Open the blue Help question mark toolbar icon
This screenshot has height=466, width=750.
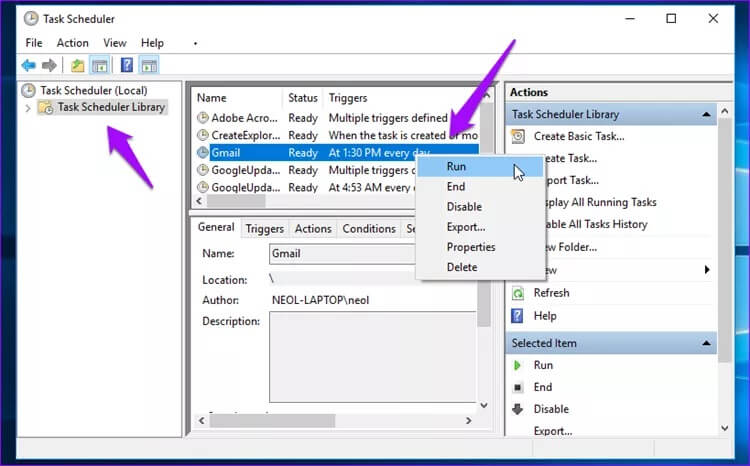[x=127, y=65]
